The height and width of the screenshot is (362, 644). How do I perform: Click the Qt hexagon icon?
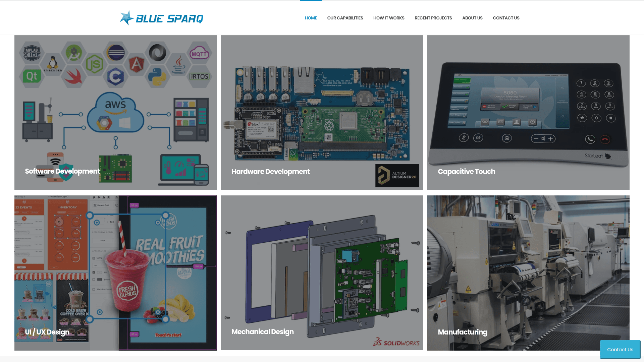click(x=31, y=76)
